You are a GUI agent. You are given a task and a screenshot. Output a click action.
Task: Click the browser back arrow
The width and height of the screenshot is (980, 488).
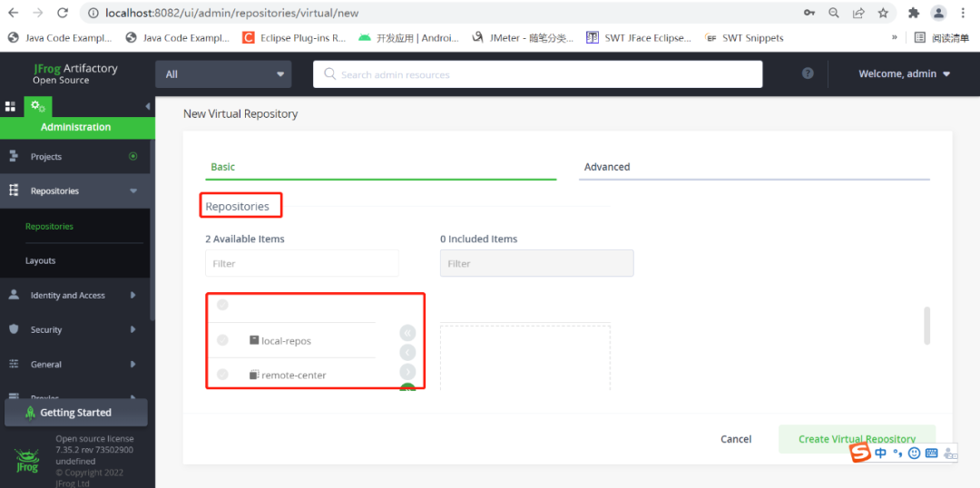14,13
